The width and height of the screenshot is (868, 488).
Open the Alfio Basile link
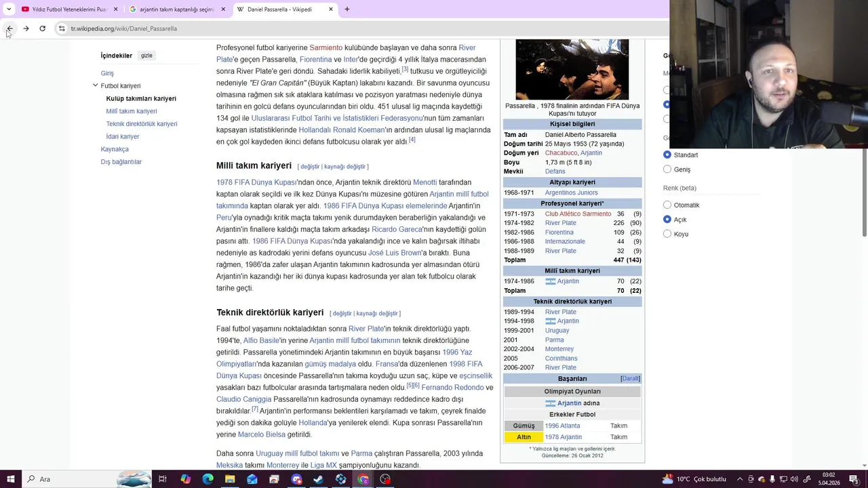[x=261, y=340]
